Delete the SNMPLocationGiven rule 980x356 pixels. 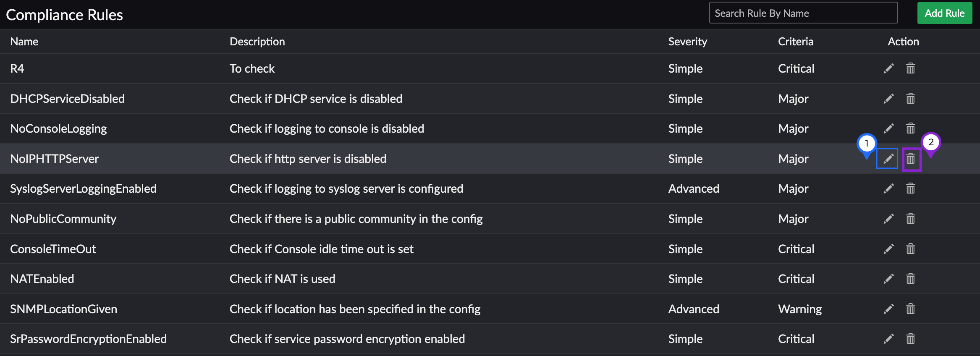pos(910,309)
